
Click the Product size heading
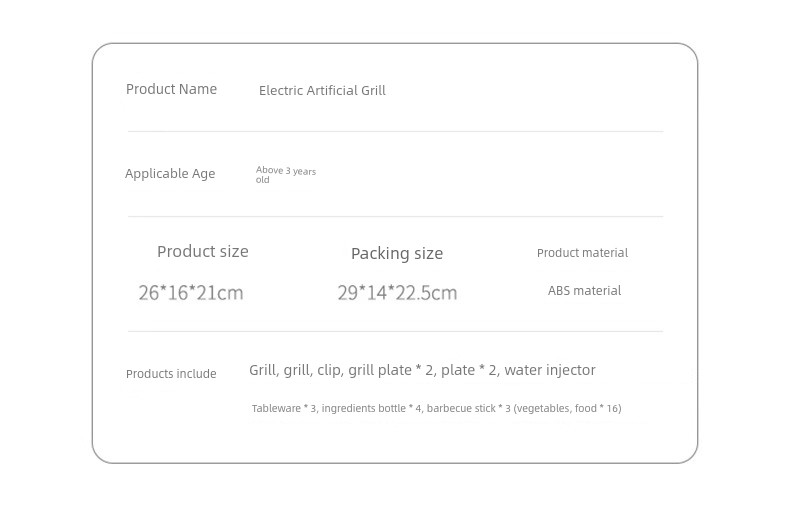[x=203, y=251]
